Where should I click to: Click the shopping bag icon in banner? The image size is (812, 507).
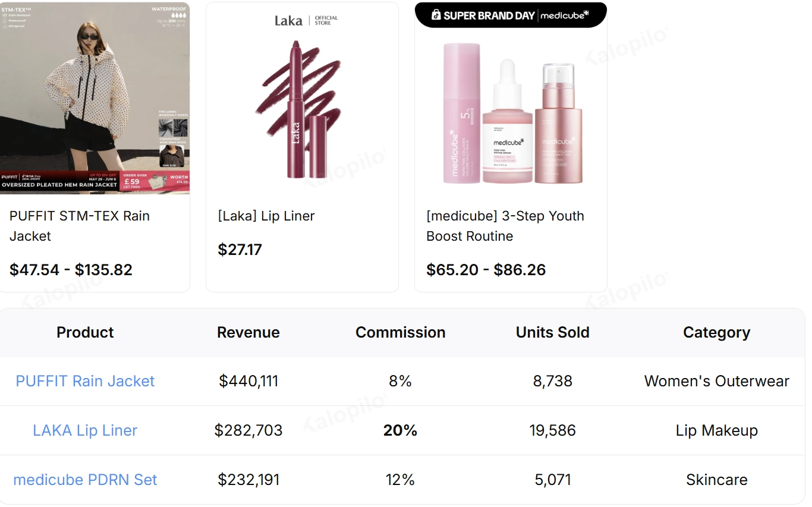pyautogui.click(x=436, y=15)
